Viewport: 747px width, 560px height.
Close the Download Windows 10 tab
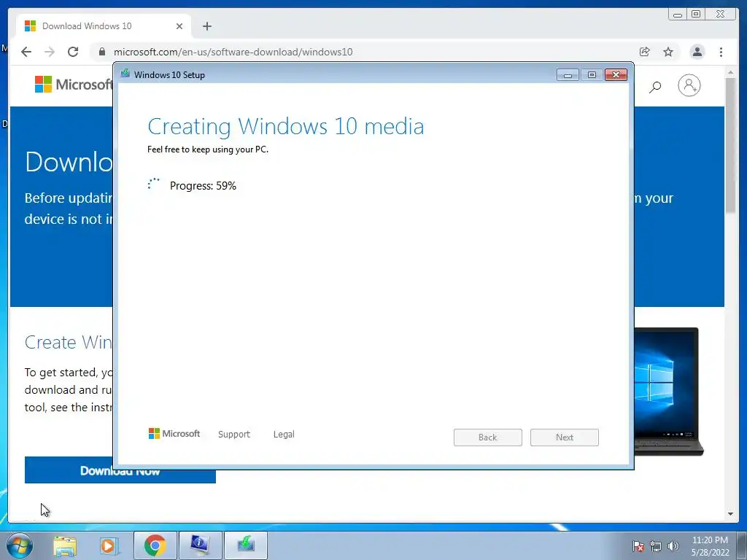(179, 26)
